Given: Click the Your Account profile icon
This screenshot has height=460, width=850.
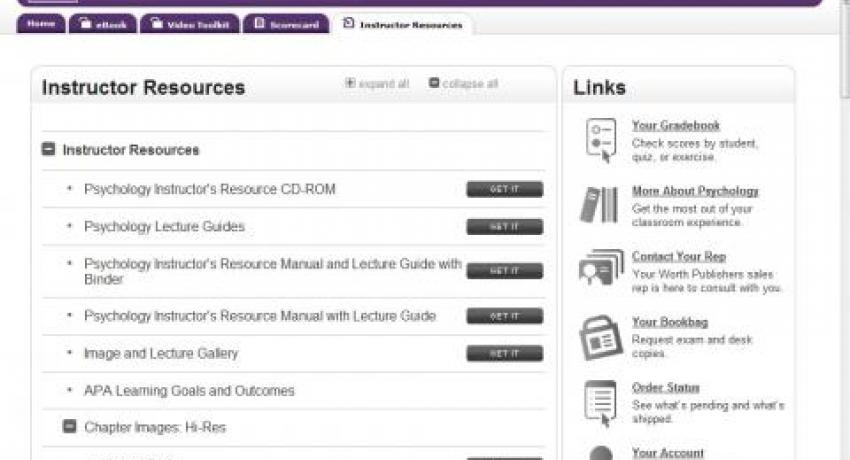Looking at the screenshot, I should click(x=601, y=453).
